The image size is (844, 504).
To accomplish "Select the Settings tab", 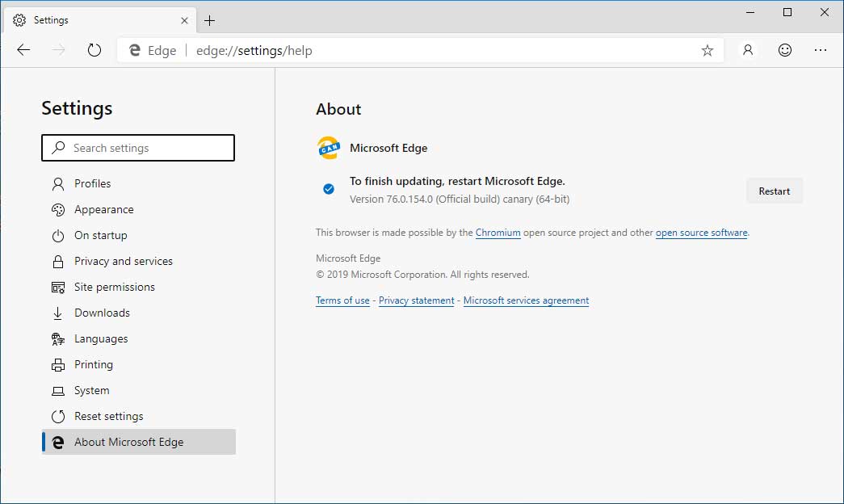I will point(100,20).
